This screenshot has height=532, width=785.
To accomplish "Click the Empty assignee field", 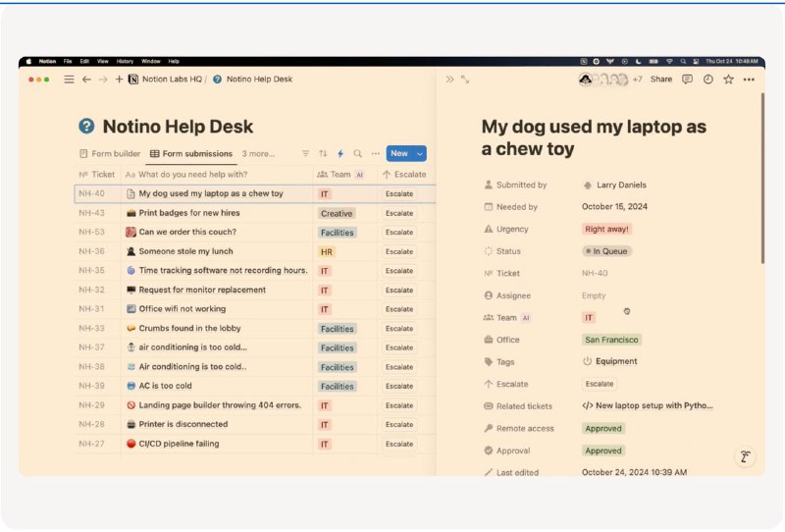I will (x=594, y=295).
